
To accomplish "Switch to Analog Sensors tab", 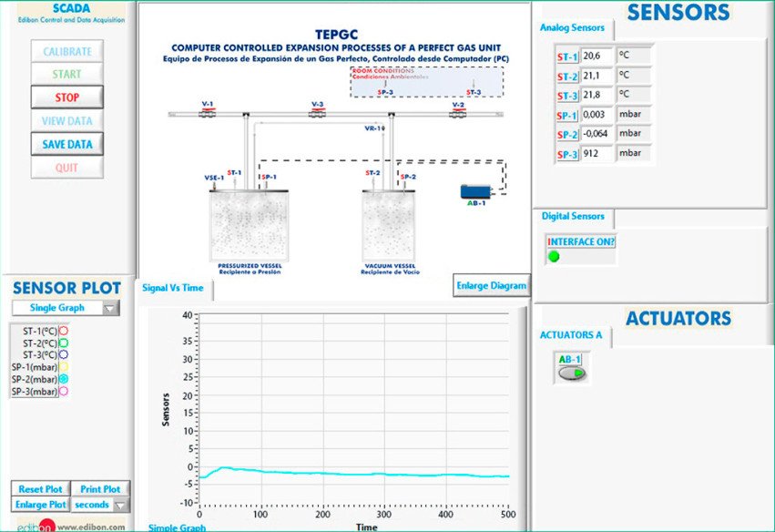I will click(x=572, y=27).
